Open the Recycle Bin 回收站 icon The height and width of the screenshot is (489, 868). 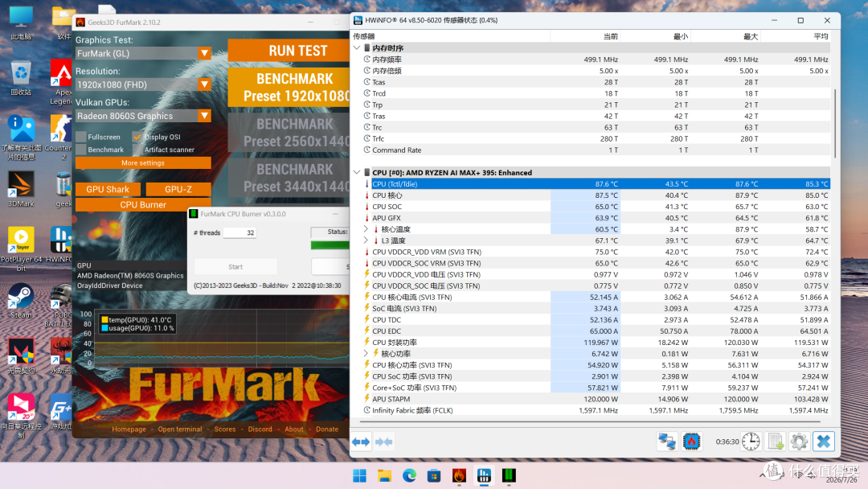(21, 78)
